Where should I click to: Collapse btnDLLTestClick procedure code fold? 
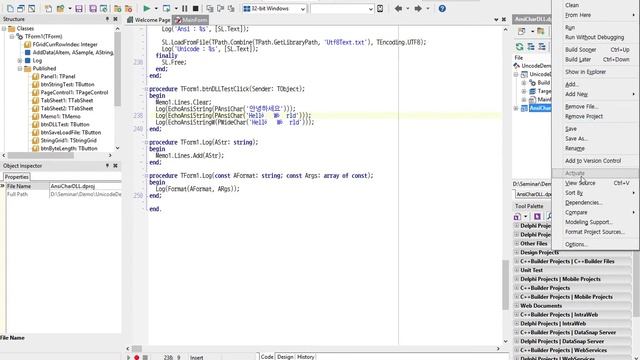146,89
